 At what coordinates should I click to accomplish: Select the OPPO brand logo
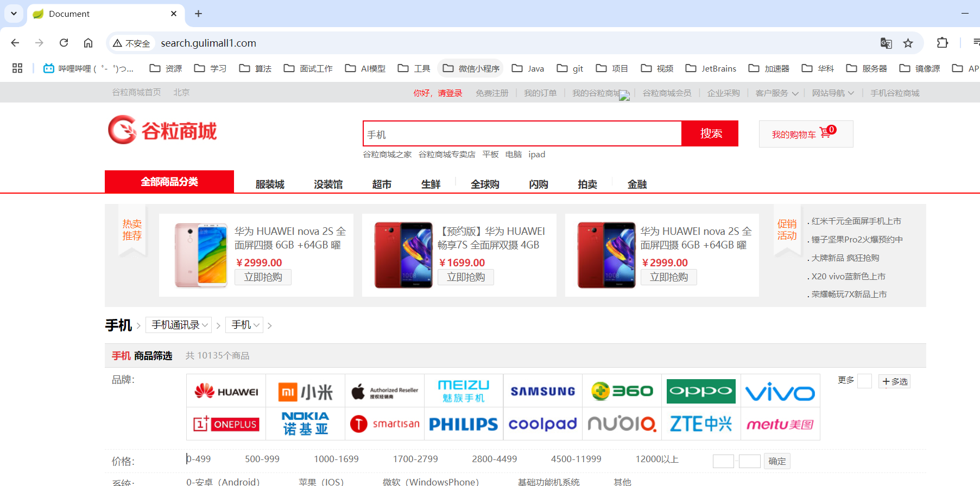701,391
